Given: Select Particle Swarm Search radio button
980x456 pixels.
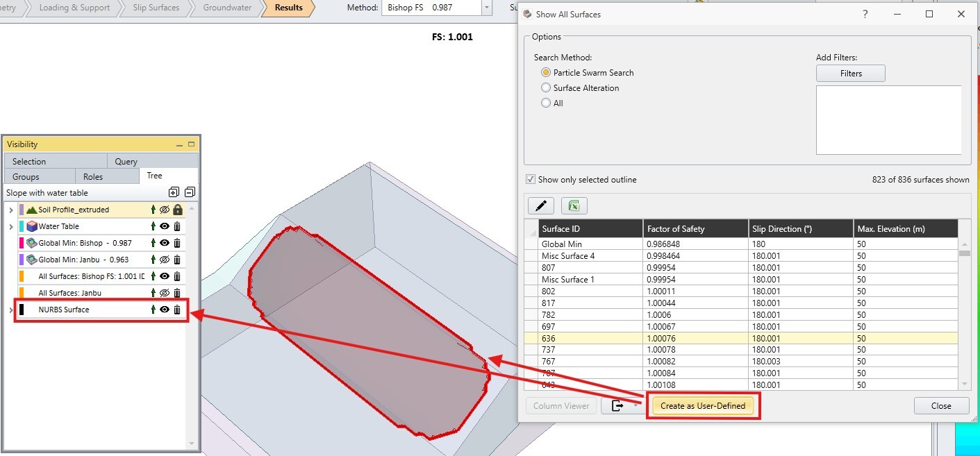Looking at the screenshot, I should (546, 73).
